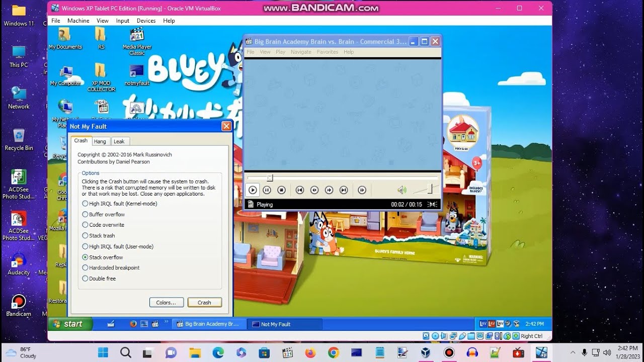Click the skip to next track icon
Screen dimensions: 644x362
tap(344, 190)
